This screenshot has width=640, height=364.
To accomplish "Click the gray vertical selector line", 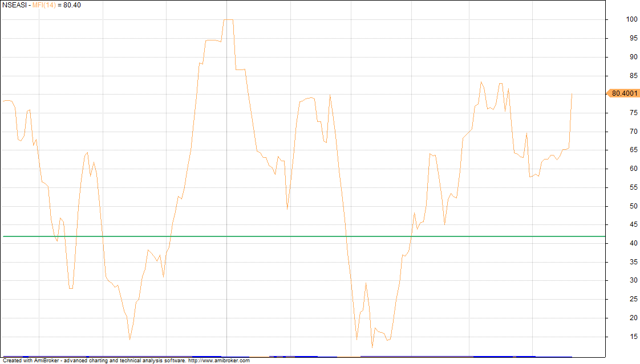I will coord(226,178).
